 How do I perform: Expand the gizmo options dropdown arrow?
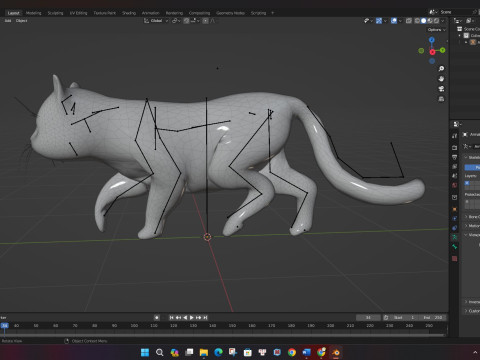tap(385, 21)
